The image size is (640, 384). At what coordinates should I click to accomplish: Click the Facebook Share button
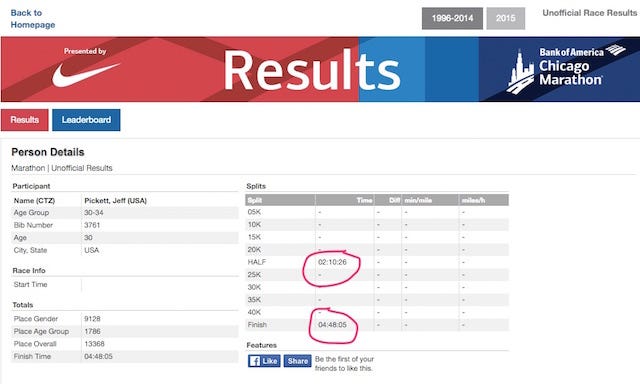(298, 361)
